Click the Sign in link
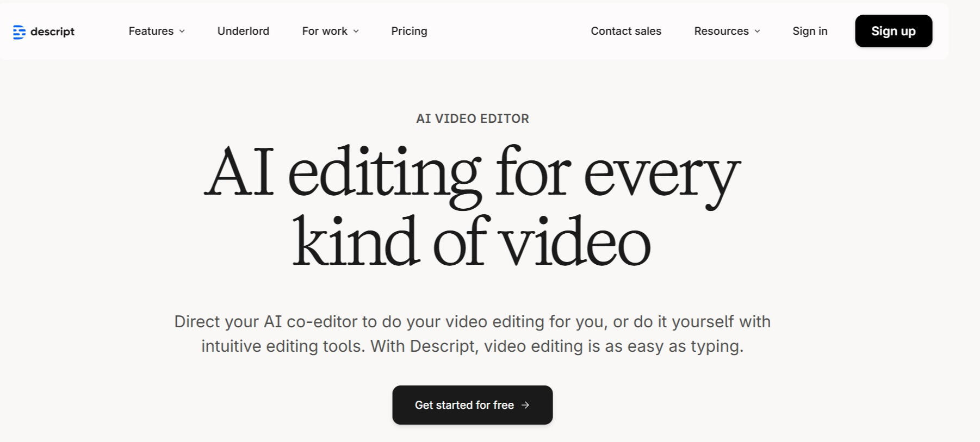Viewport: 980px width, 442px height. [810, 31]
